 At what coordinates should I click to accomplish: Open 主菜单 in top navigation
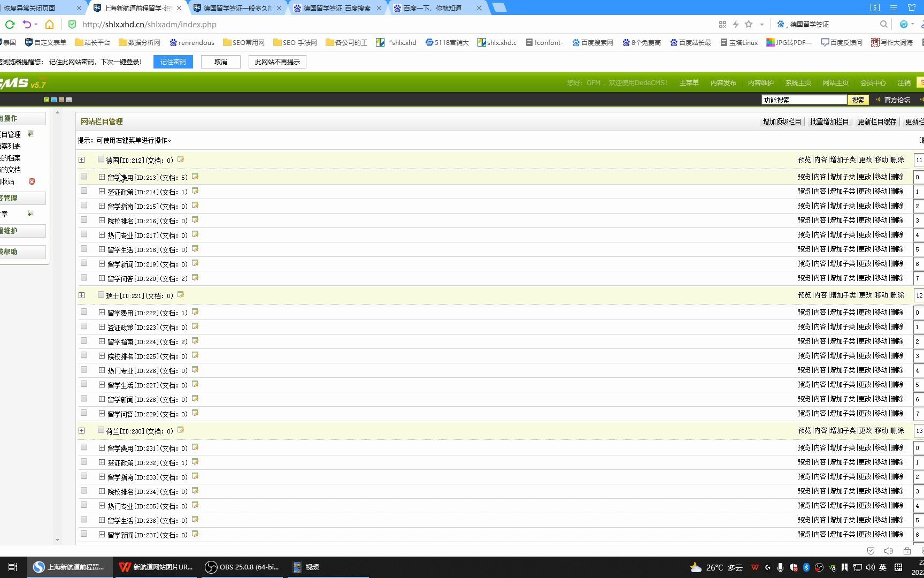[689, 82]
